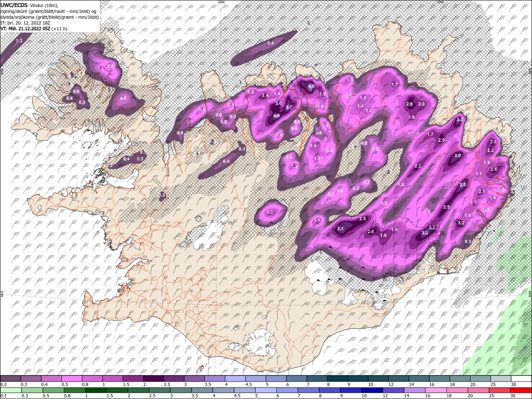Click the 'Vindur (10m)' label

click(x=44, y=5)
